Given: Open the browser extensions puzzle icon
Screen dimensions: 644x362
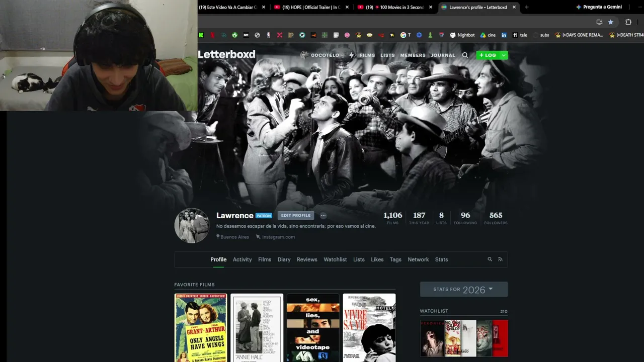Looking at the screenshot, I should coord(628,22).
